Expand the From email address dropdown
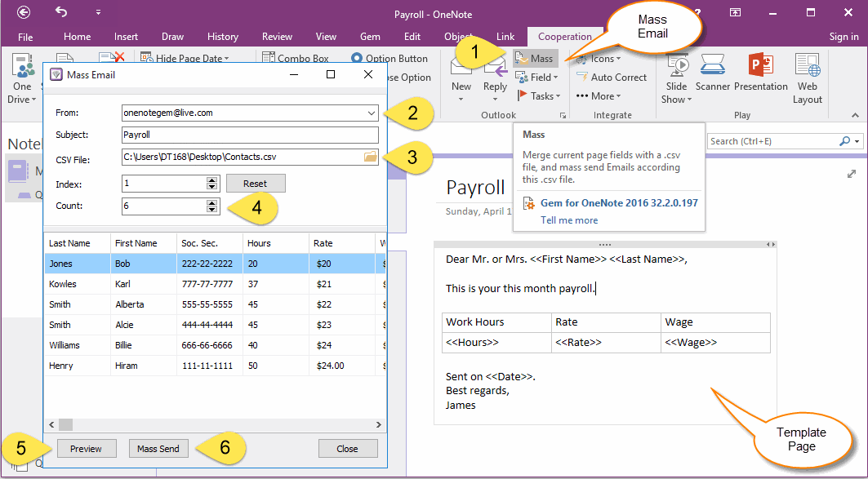Screen dimensions: 868x479 371,113
